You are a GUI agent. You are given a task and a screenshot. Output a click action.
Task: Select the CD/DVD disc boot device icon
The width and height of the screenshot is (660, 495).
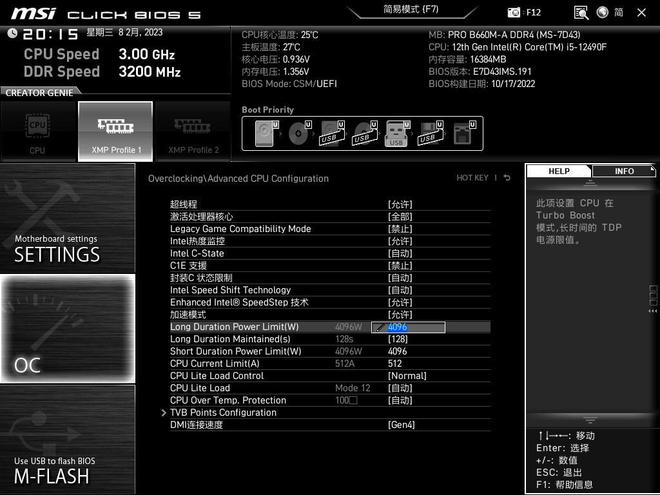(x=299, y=133)
